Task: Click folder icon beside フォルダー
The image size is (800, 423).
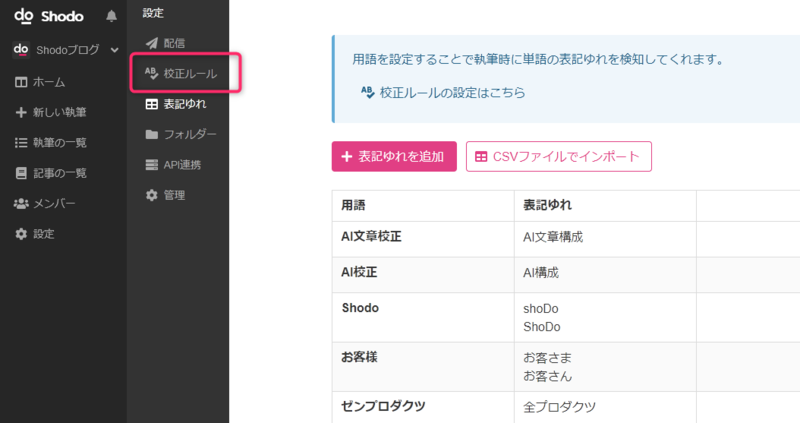Action: [152, 134]
